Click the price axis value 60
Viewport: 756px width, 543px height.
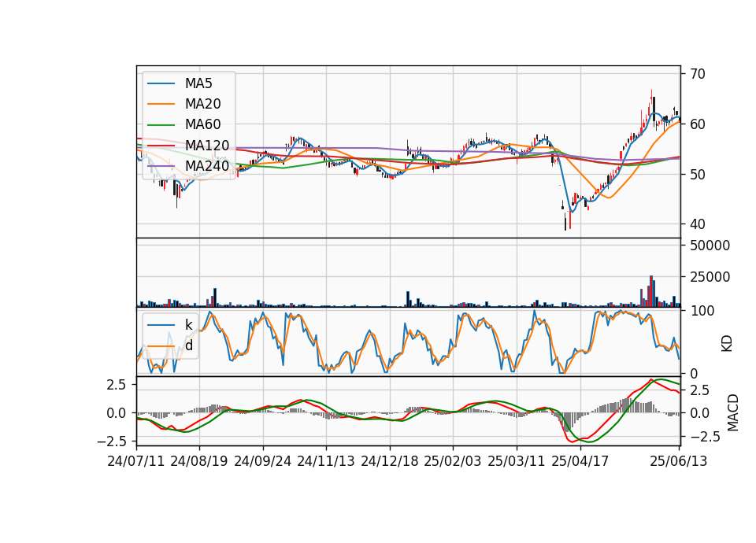[x=698, y=124]
